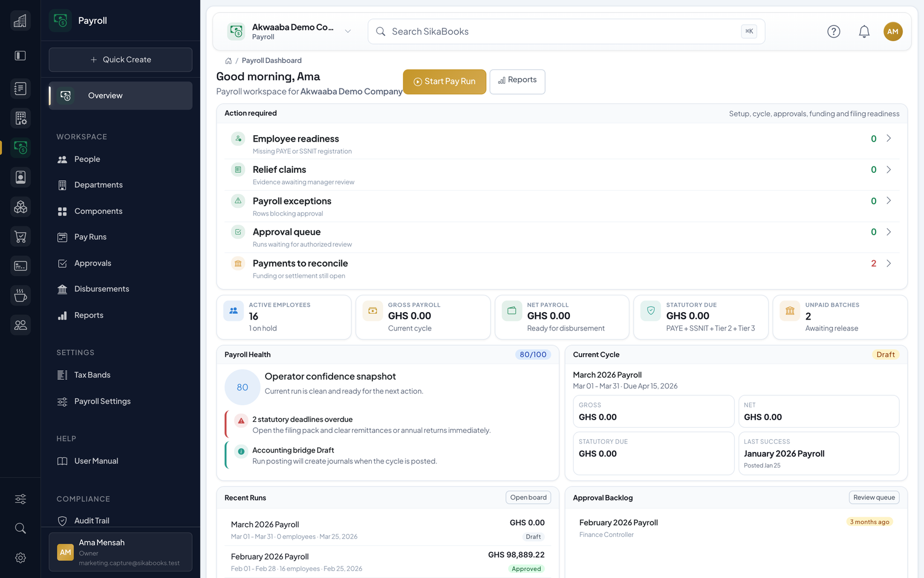This screenshot has width=924, height=578.
Task: Go to People in Workspace menu
Action: (x=121, y=160)
